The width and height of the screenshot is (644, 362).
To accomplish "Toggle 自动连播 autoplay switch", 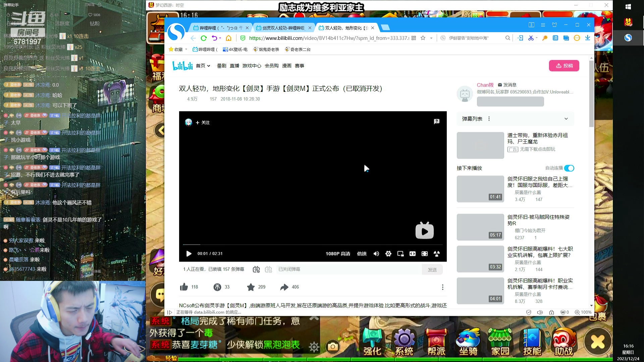I will 569,168.
